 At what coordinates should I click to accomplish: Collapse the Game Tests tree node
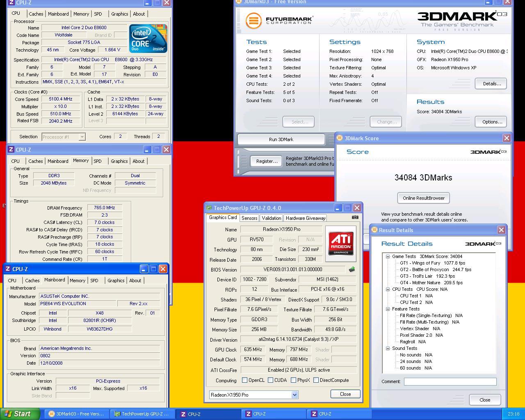click(x=388, y=256)
